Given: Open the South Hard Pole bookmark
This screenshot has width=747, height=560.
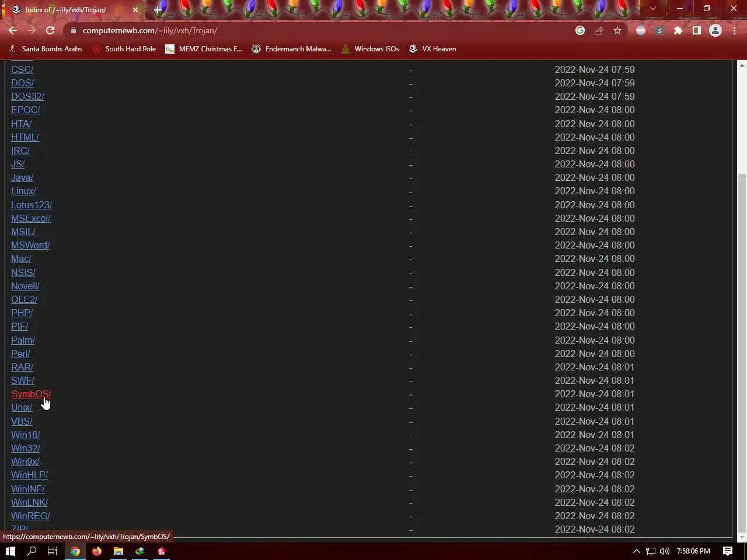Looking at the screenshot, I should tap(124, 49).
